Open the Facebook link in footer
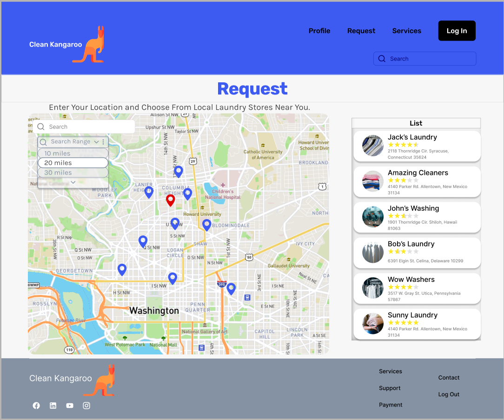504x420 pixels. [36, 406]
